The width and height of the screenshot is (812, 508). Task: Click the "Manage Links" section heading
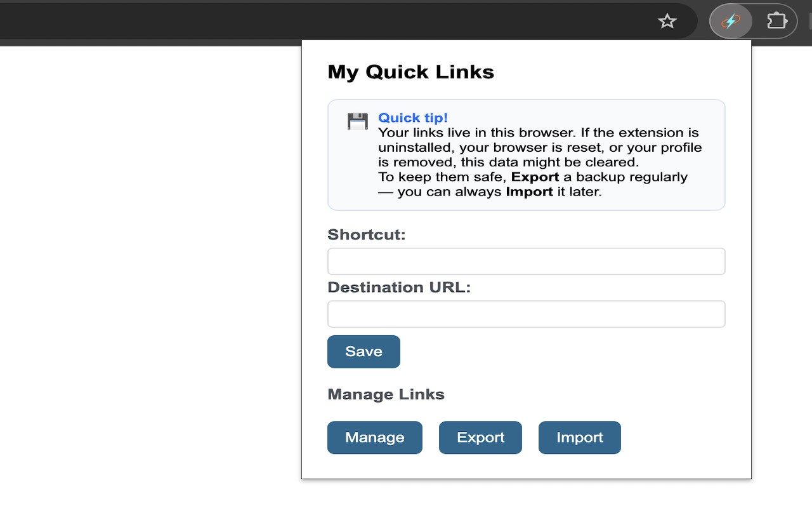coord(386,394)
